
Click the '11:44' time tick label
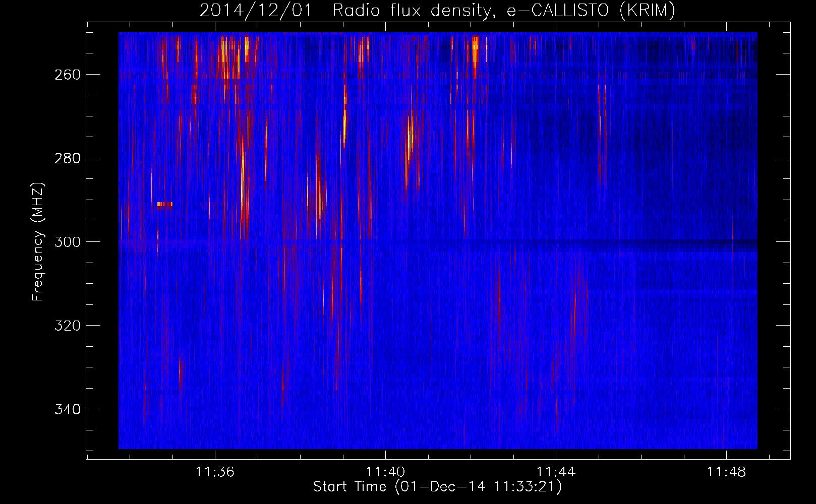(x=556, y=472)
